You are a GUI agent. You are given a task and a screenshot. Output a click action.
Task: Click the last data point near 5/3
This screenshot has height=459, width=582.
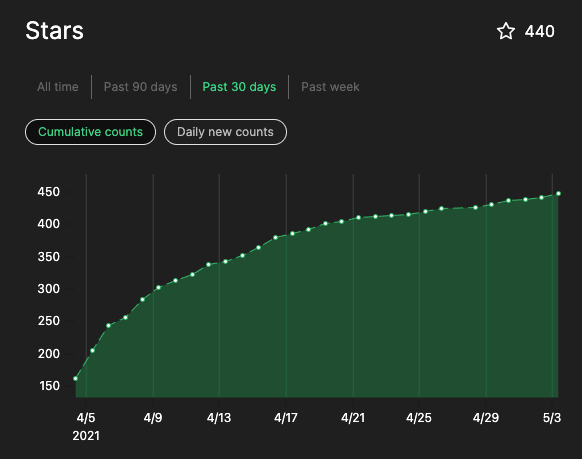pos(558,194)
